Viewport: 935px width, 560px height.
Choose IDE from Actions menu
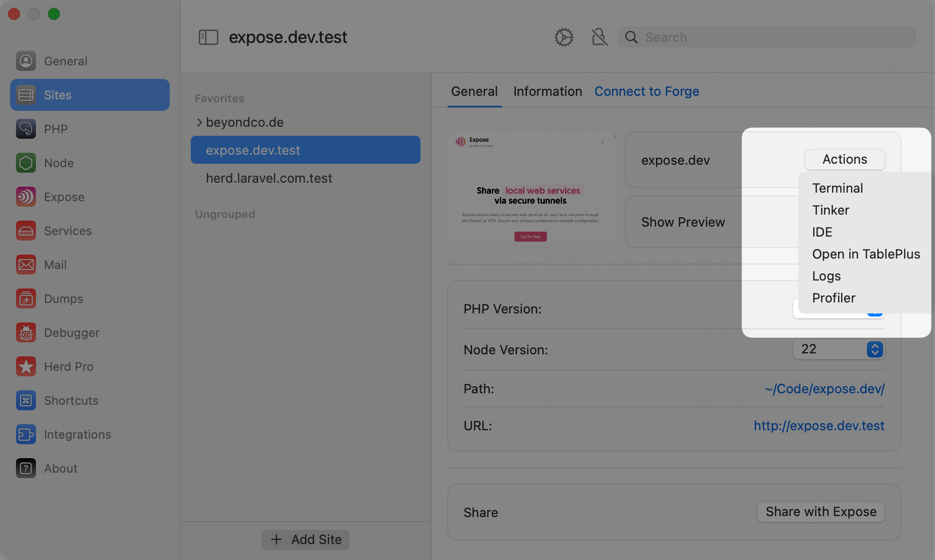(822, 232)
